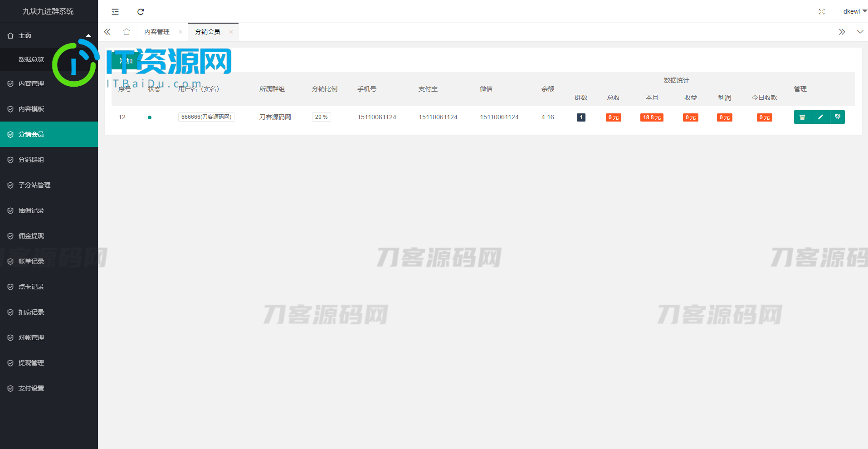Click username tag 666666(刀客源码网)
This screenshot has height=449, width=868.
[x=206, y=117]
